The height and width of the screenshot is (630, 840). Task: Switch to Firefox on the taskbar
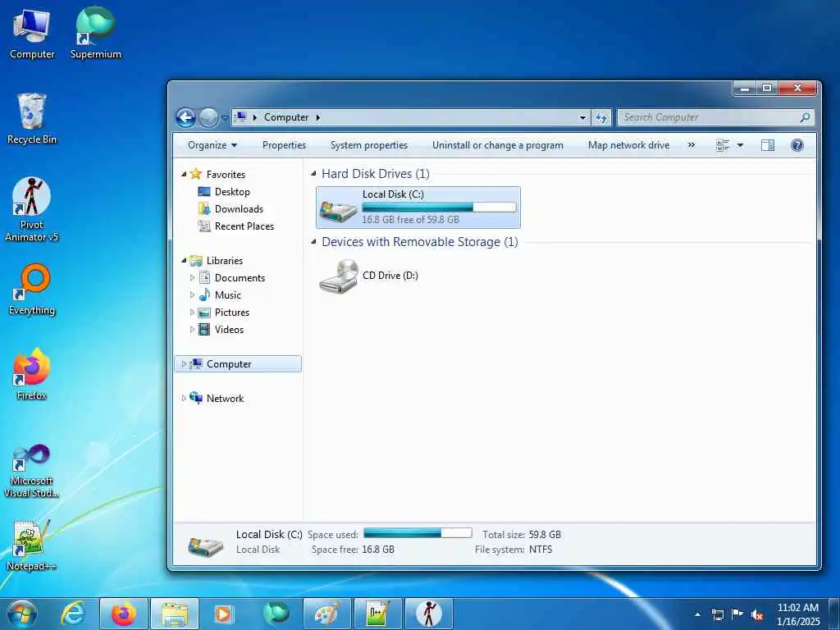click(124, 614)
